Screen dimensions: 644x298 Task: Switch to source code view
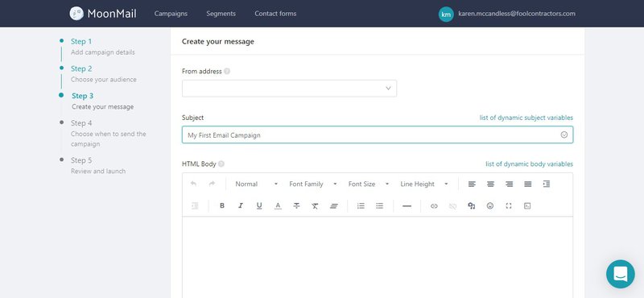[x=527, y=206]
